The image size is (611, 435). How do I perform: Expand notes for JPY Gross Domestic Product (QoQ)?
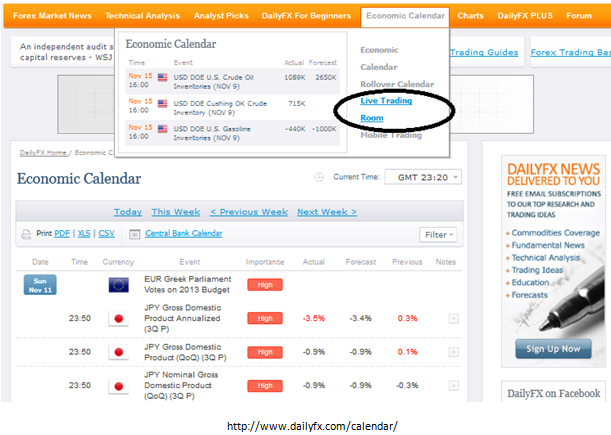pyautogui.click(x=453, y=352)
